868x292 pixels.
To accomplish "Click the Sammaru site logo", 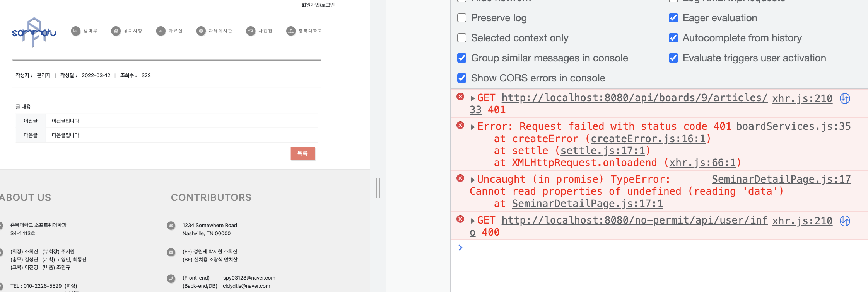I will pyautogui.click(x=34, y=32).
